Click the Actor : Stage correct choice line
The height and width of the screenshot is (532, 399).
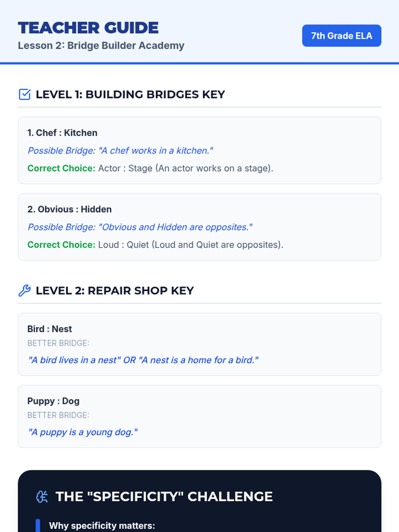(x=150, y=168)
